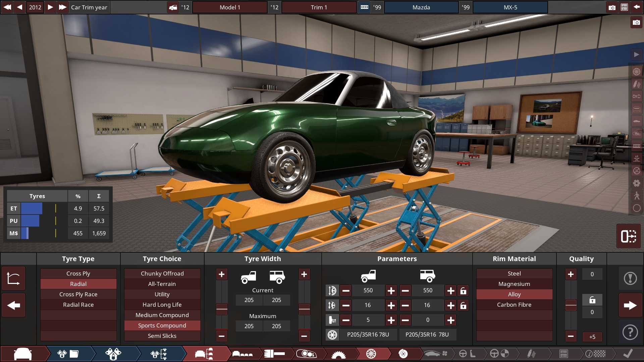Choose Utility tyres

(162, 294)
